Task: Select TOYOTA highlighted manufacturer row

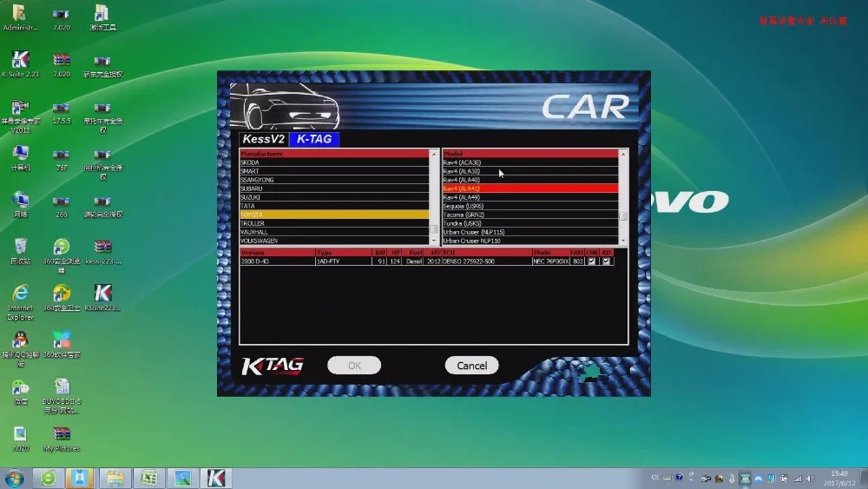Action: [x=334, y=215]
